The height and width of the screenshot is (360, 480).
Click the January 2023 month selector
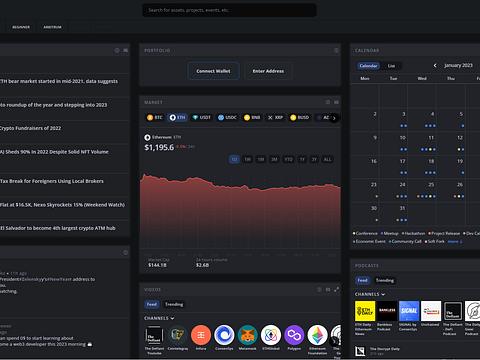[x=458, y=65]
